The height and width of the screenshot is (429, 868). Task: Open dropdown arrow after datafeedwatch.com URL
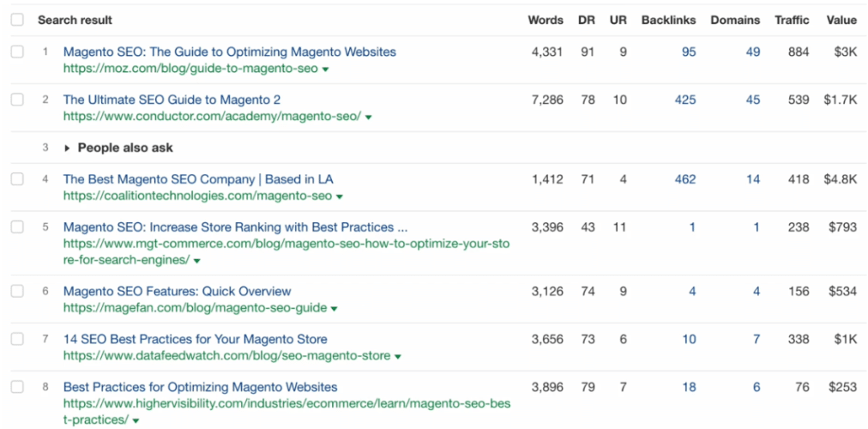point(397,356)
